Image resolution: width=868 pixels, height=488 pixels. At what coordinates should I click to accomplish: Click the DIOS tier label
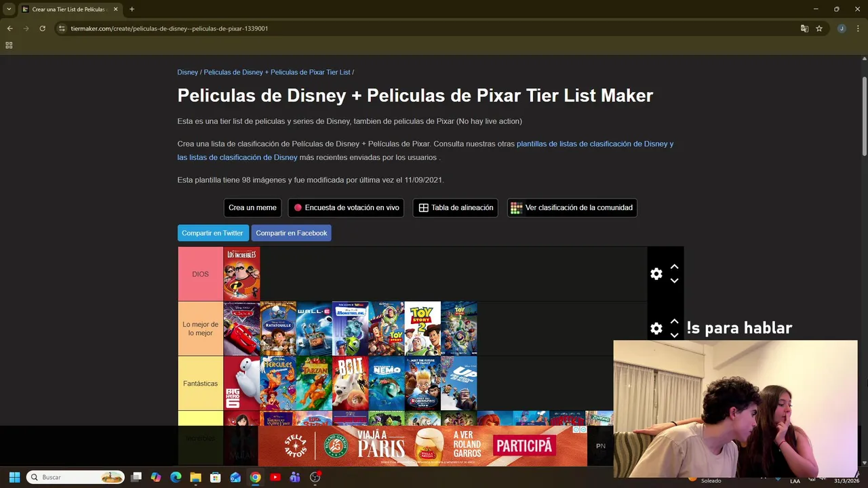pos(200,274)
